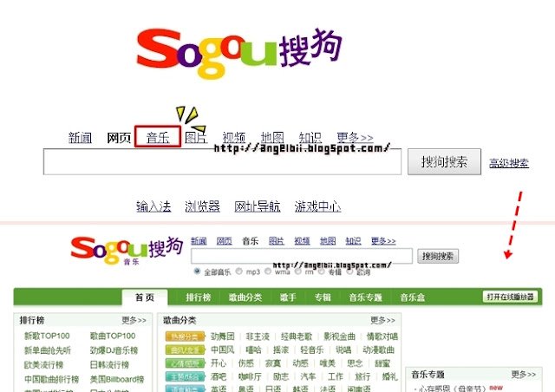The width and height of the screenshot is (555, 392).
Task: Switch to the 排行榜 tab in the green bar
Action: click(199, 297)
